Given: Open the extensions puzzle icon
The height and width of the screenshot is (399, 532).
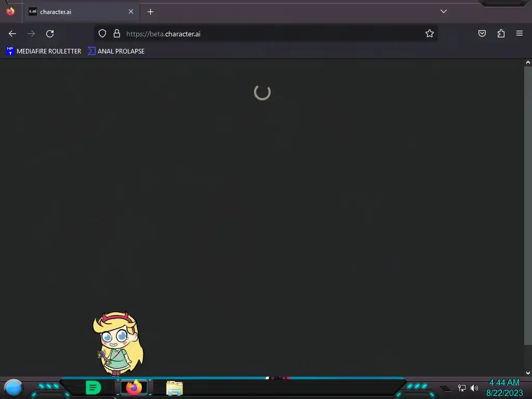Looking at the screenshot, I should (501, 33).
